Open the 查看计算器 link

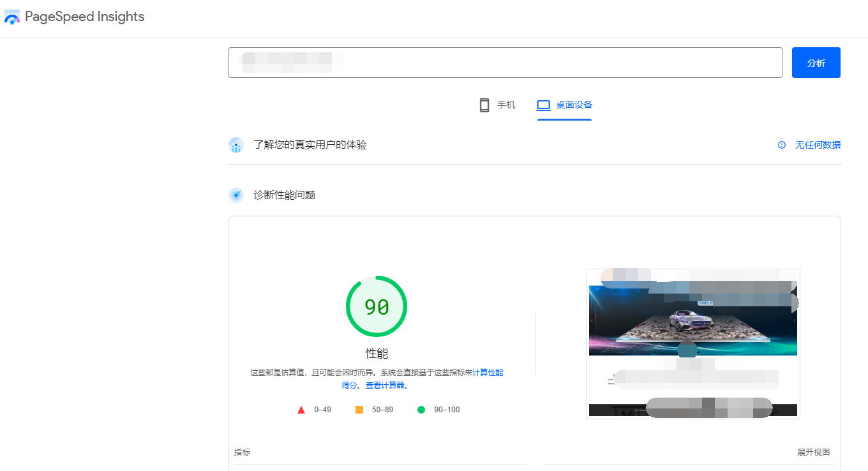click(x=386, y=385)
